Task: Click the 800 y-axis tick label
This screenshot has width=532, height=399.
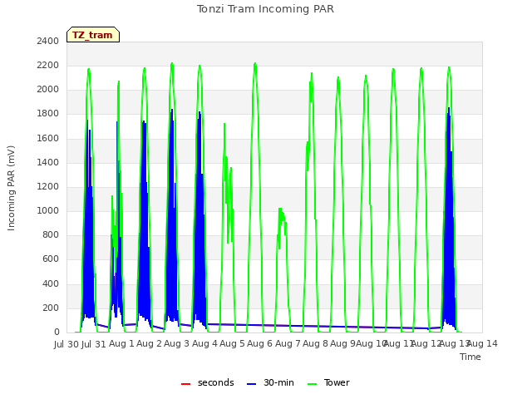Action: [x=51, y=234]
